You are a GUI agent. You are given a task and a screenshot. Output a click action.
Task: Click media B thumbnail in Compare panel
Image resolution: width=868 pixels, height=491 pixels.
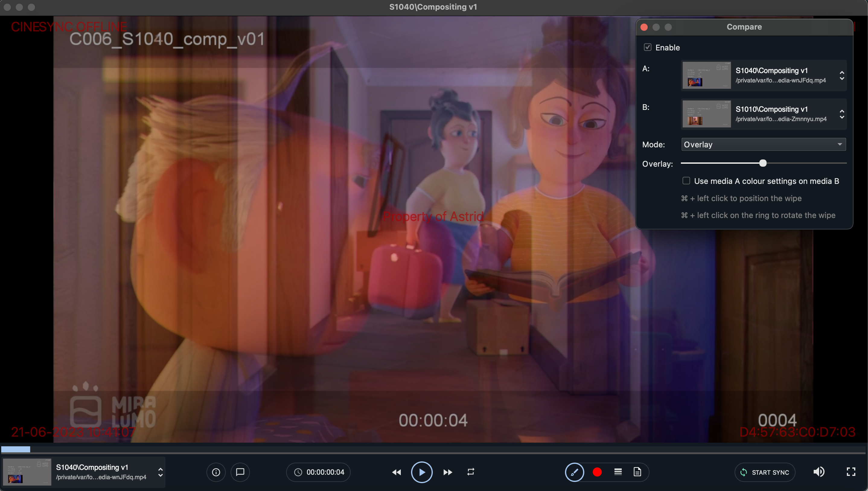707,114
